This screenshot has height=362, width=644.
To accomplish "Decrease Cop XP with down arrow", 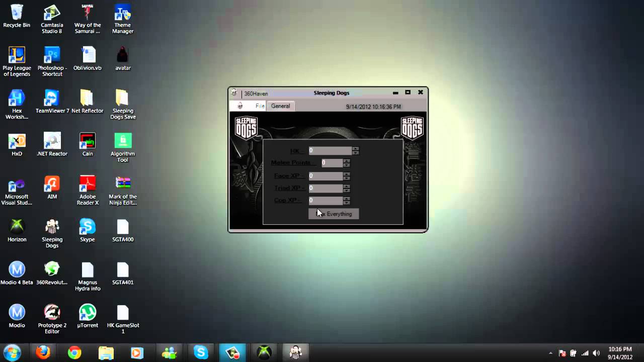I will [346, 202].
